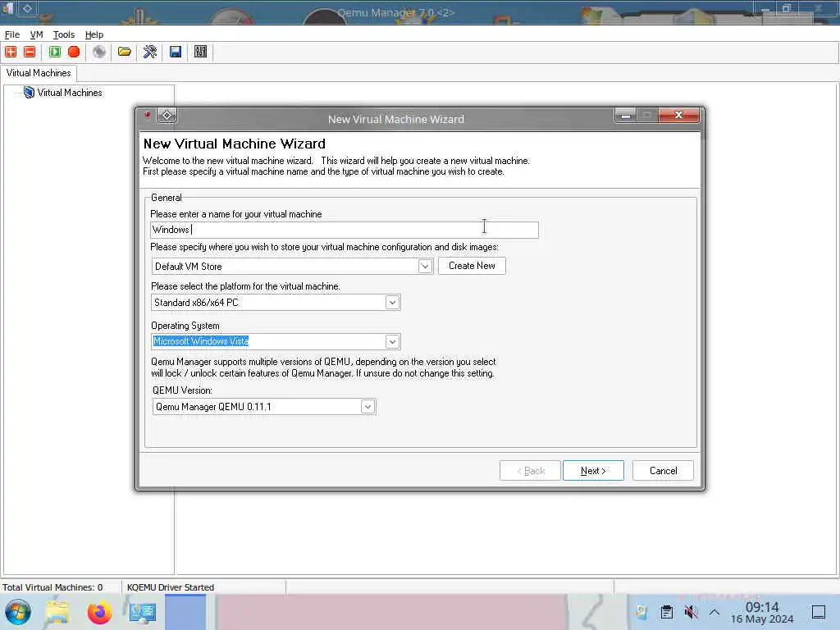Show hidden tray icons with the up chevron
Image resolution: width=840 pixels, height=630 pixels.
coord(714,612)
